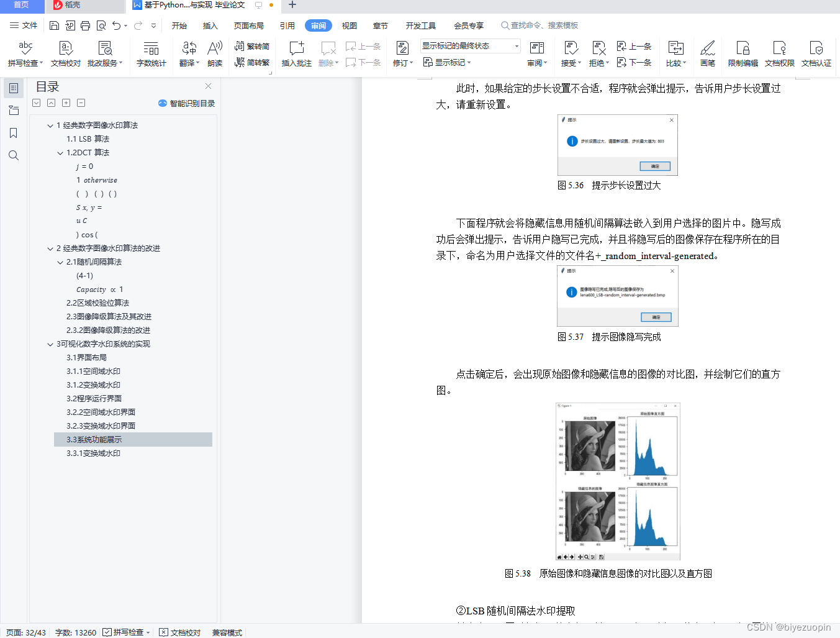Click the 智能识别目录 button
The width and height of the screenshot is (840, 638).
[x=186, y=103]
